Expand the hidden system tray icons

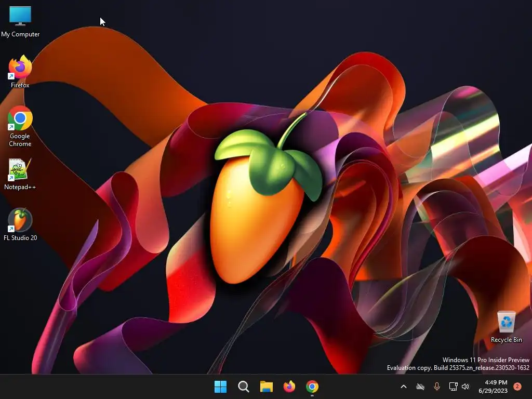403,387
